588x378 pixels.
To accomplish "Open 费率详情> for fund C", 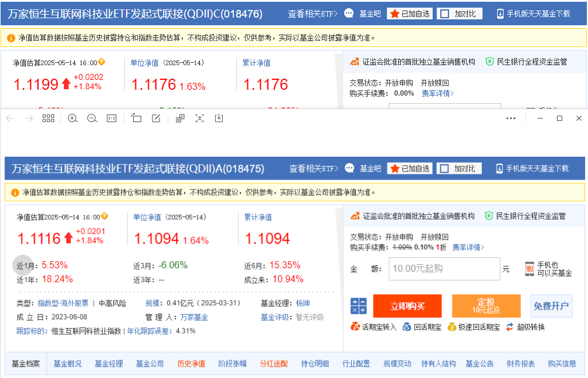I will click(x=437, y=93).
